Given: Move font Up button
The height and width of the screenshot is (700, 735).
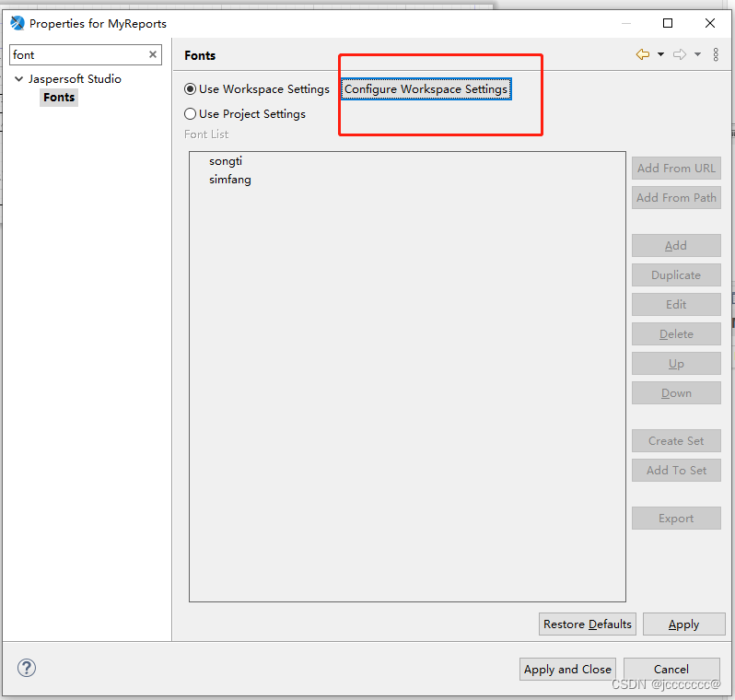Looking at the screenshot, I should pos(676,364).
